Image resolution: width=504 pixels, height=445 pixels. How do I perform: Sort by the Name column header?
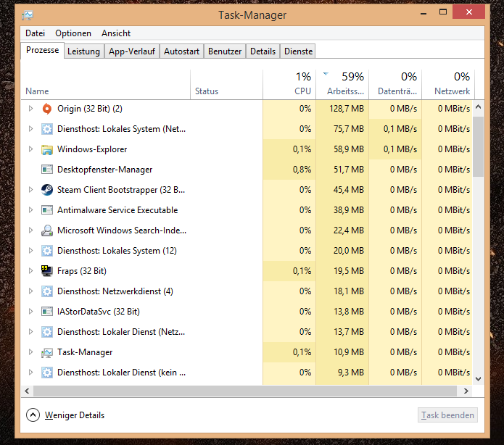tap(106, 85)
